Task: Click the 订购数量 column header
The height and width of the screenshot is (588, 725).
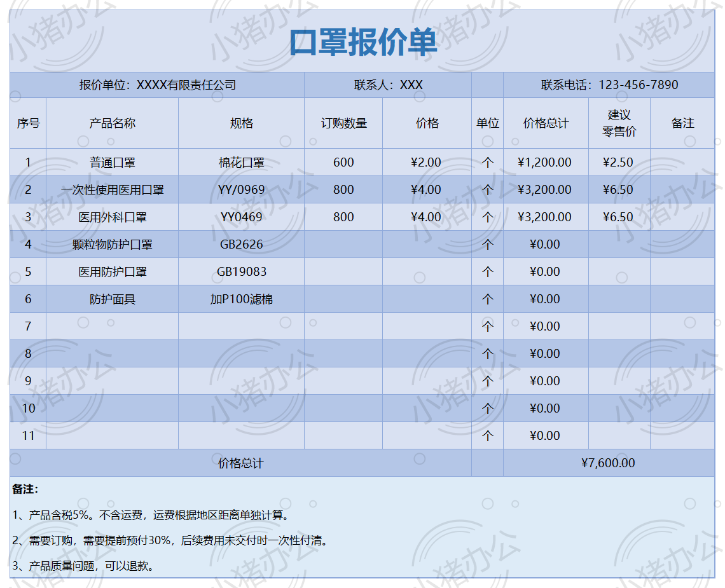Action: 343,123
